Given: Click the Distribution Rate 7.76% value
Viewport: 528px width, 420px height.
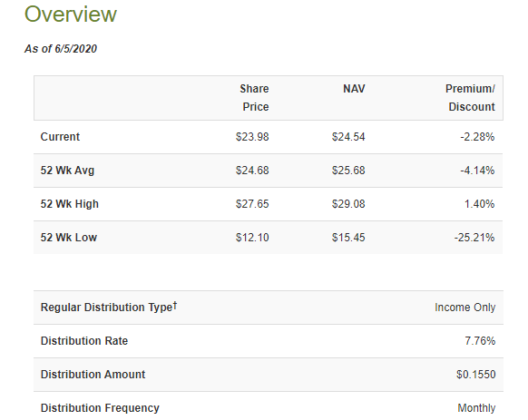Looking at the screenshot, I should pos(480,341).
